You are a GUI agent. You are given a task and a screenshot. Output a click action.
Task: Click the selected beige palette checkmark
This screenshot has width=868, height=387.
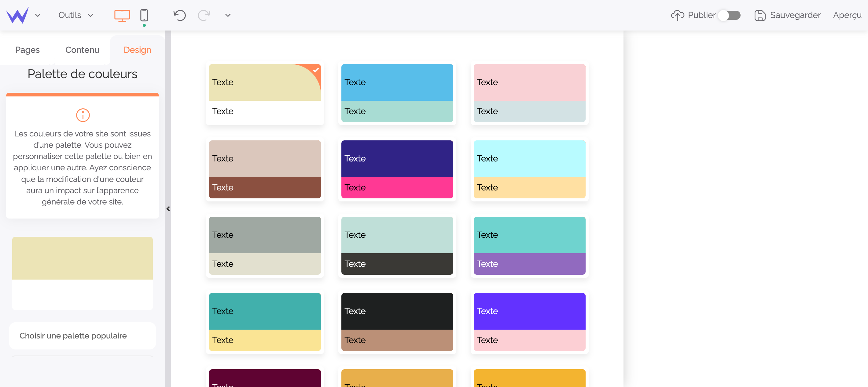(316, 70)
